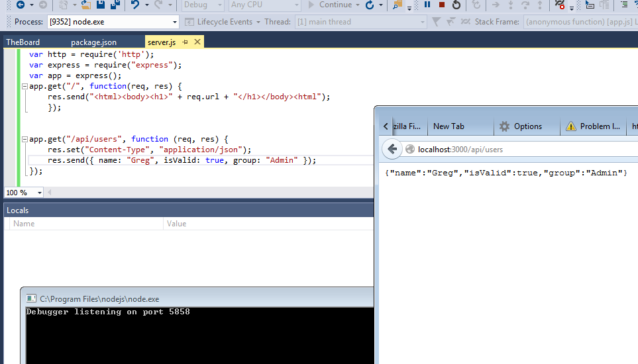The image size is (638, 364).
Task: Switch to the New Tab browser tab
Action: pos(449,126)
